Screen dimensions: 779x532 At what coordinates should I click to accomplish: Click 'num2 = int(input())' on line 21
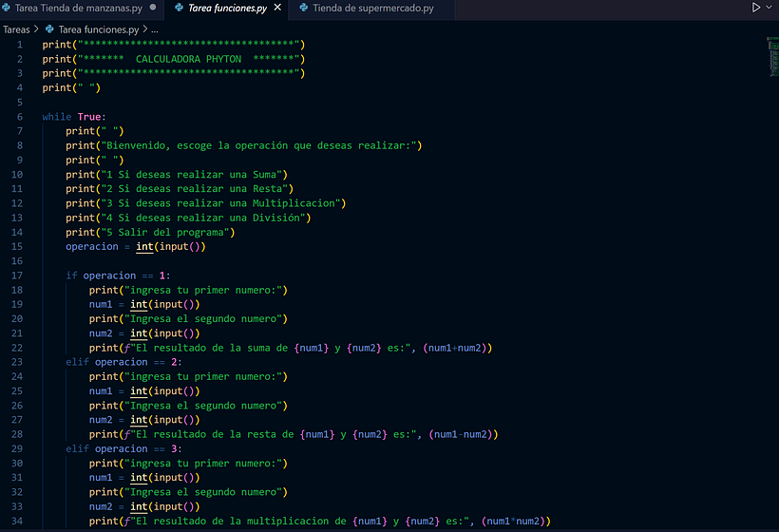tap(144, 333)
